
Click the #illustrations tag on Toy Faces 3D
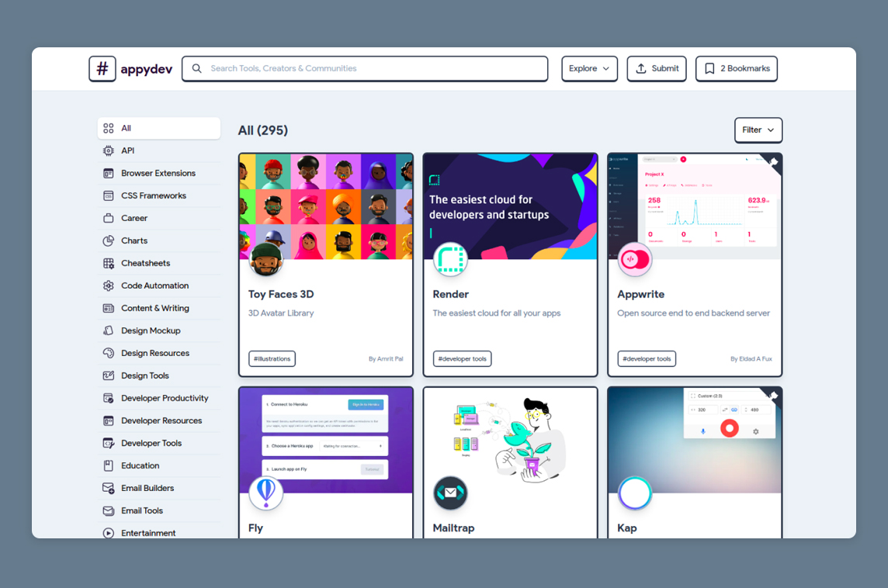tap(272, 359)
